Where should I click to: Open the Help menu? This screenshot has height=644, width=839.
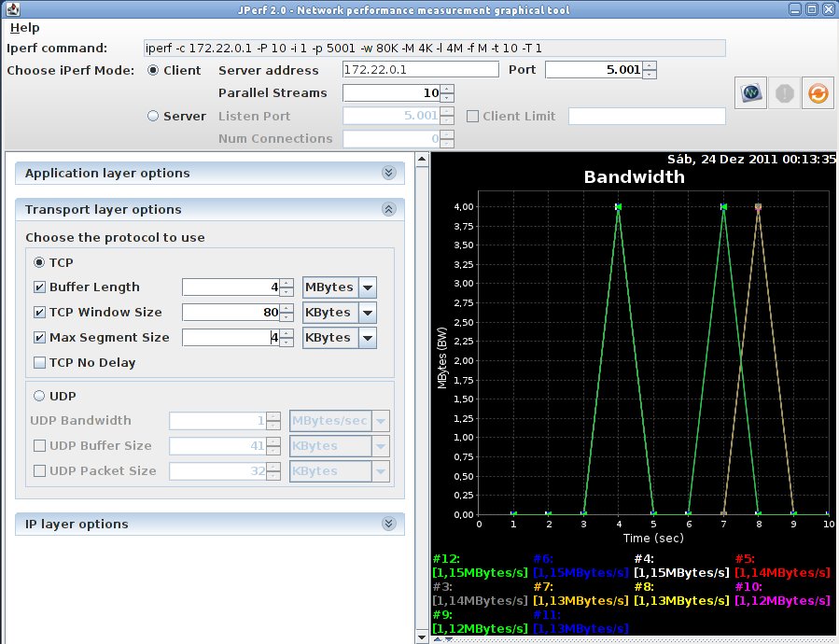[24, 28]
